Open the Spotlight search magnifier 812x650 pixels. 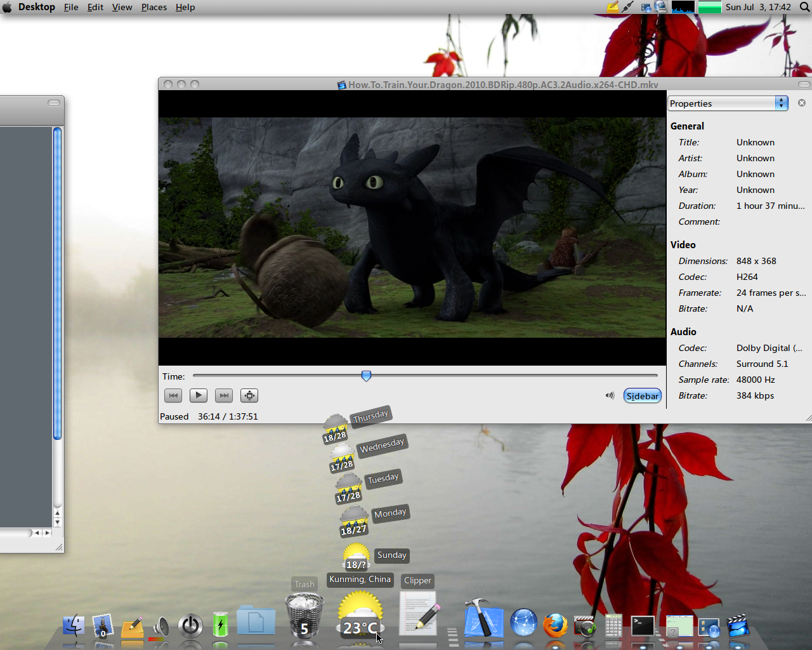pos(804,7)
